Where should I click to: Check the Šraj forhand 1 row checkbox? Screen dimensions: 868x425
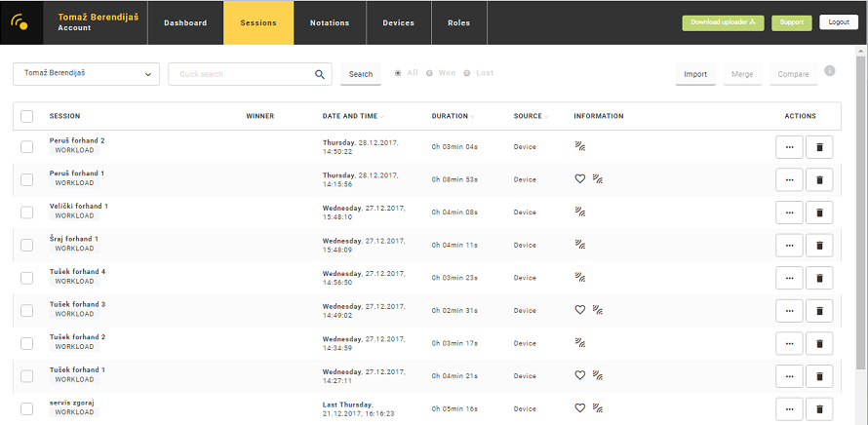coord(26,245)
